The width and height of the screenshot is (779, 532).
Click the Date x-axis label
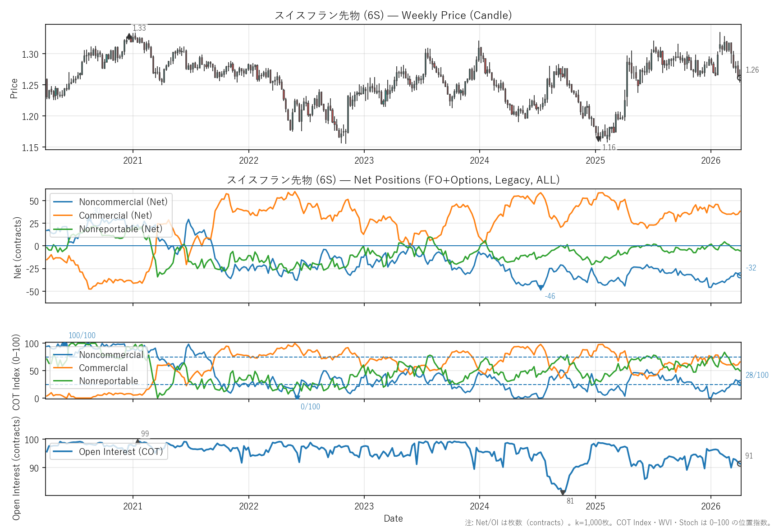click(393, 518)
